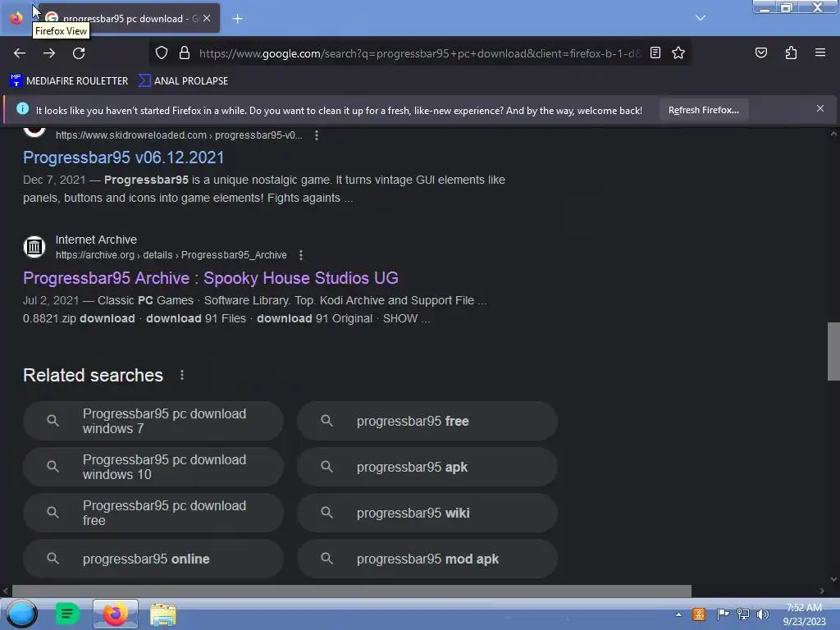Open Firefox application hamburger menu
Viewport: 840px width, 630px height.
820,52
